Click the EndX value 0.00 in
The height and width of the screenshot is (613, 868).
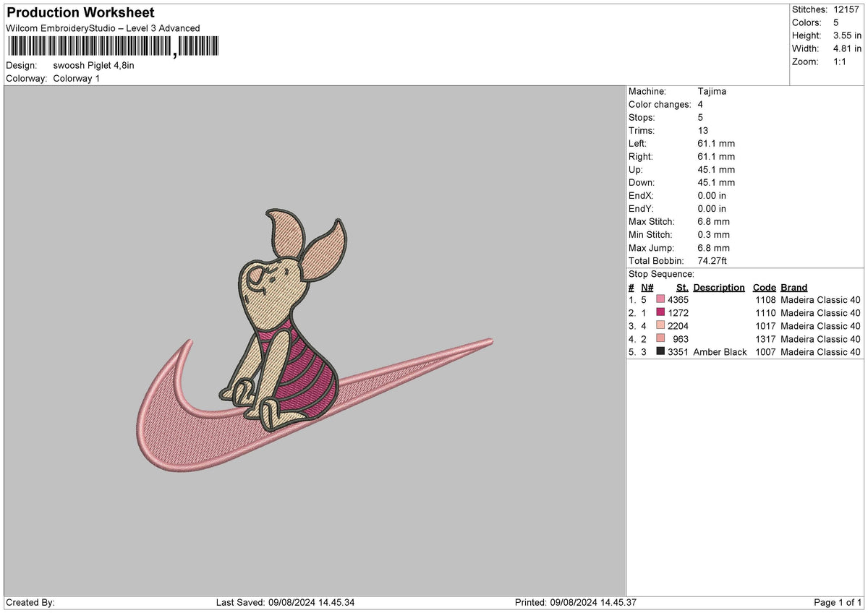[712, 195]
